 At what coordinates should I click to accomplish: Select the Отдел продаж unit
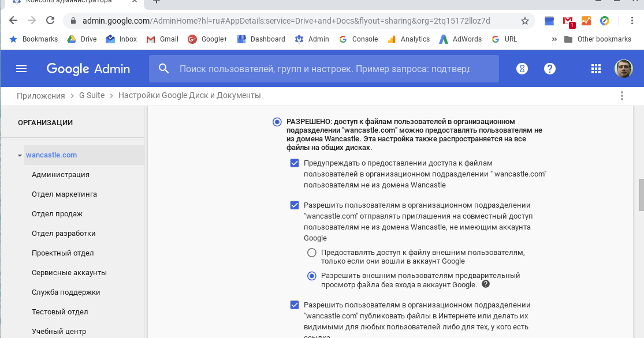57,214
